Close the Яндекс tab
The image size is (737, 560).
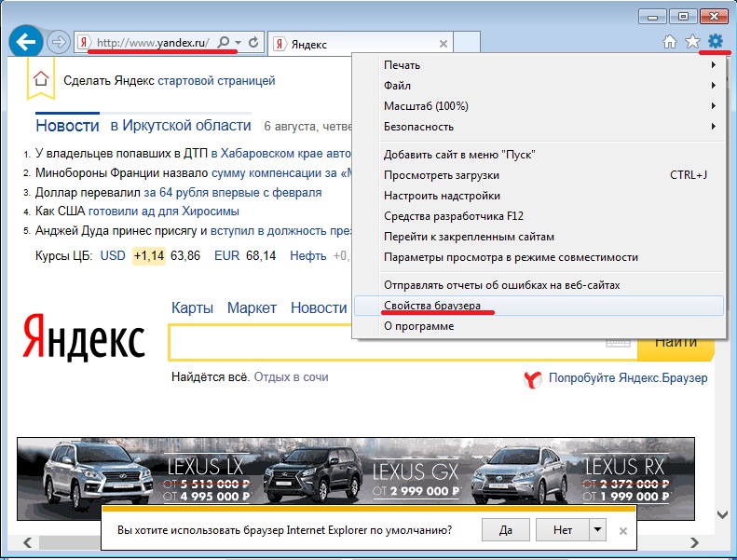pos(444,44)
